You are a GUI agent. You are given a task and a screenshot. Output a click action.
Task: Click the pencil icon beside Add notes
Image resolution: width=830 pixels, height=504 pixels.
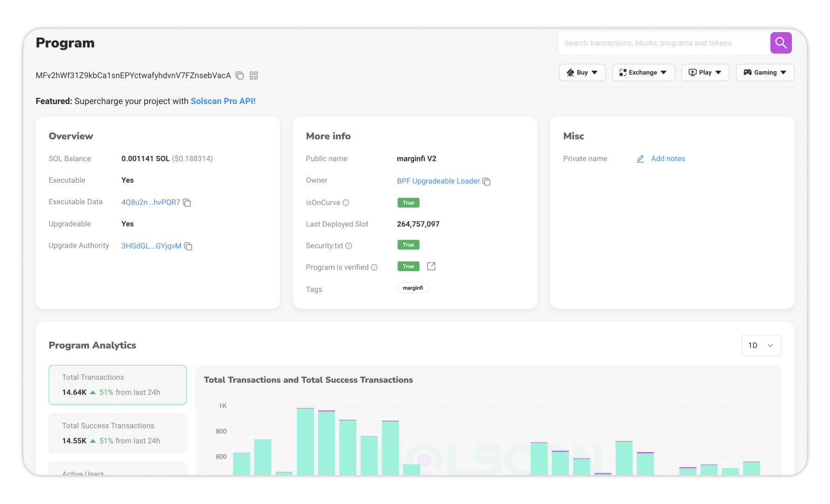click(640, 159)
